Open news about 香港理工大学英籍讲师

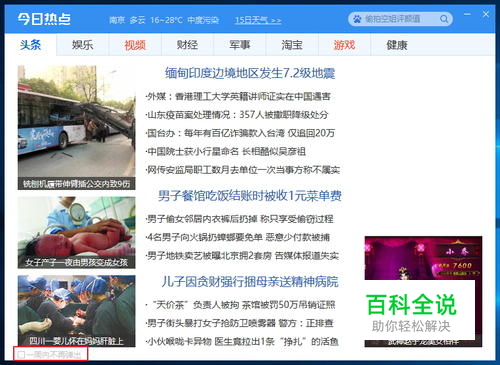point(238,97)
